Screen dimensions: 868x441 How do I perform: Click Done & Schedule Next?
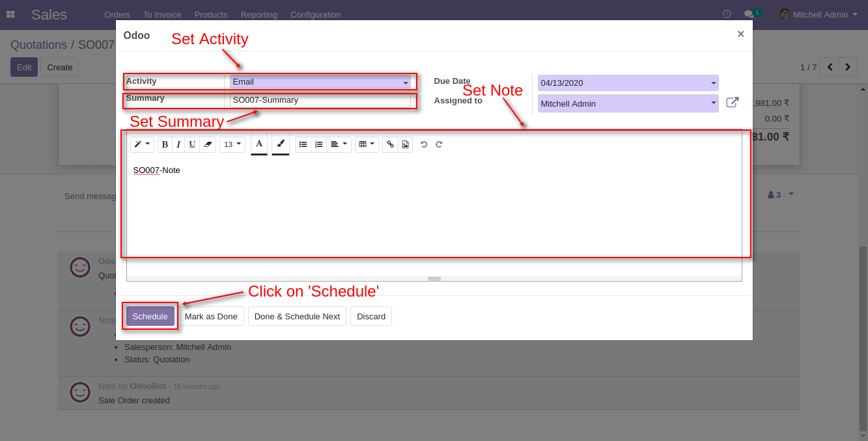point(297,316)
